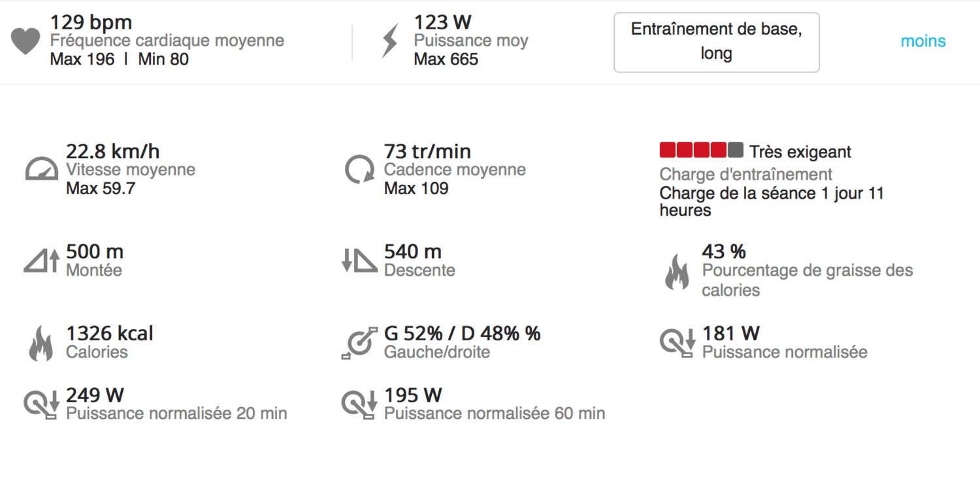980x490 pixels.
Task: Click the Gauche/droite pedal balance icon
Action: tap(359, 342)
